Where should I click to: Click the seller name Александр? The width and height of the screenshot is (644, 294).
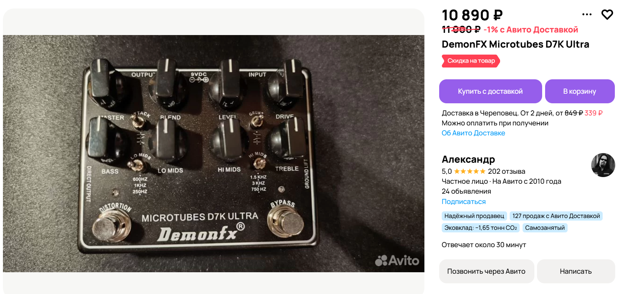pos(468,159)
